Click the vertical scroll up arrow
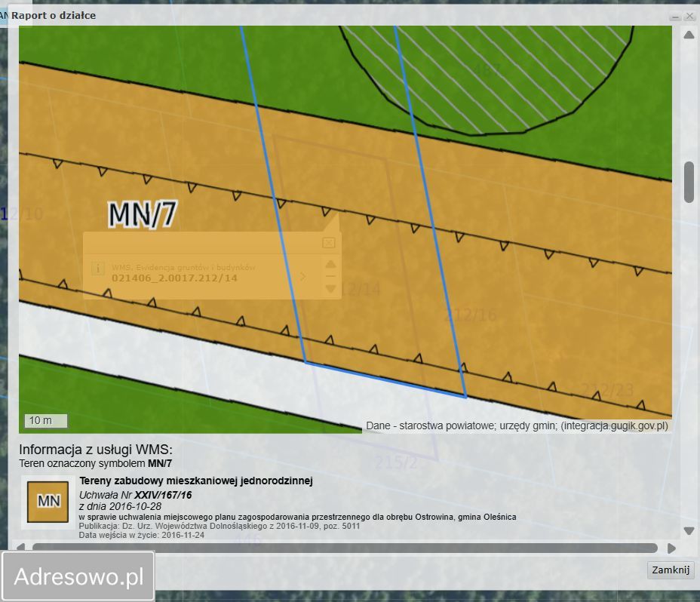Viewport: 700px width, 602px height. click(689, 35)
